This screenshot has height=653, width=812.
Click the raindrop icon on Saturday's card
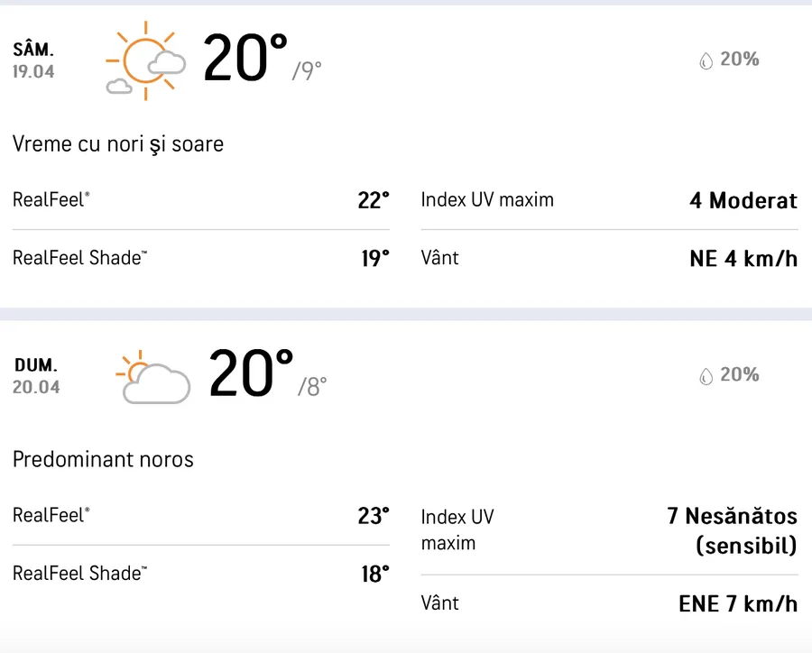tap(706, 60)
